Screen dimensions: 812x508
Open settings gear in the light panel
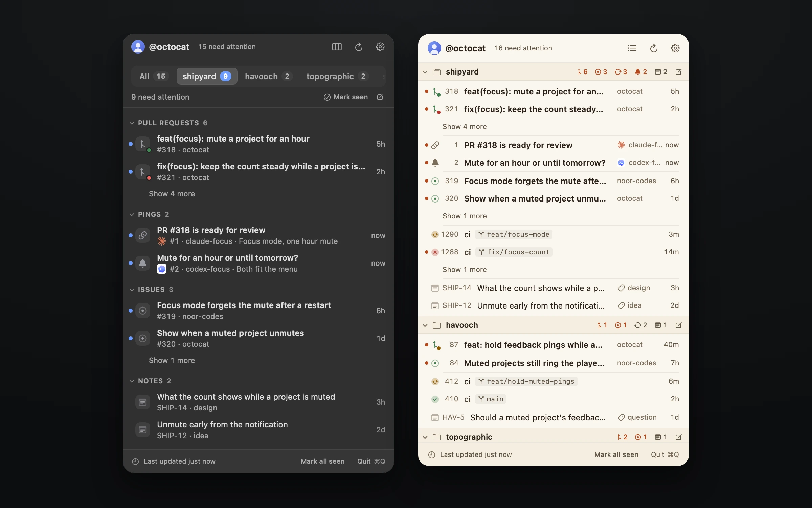(675, 48)
